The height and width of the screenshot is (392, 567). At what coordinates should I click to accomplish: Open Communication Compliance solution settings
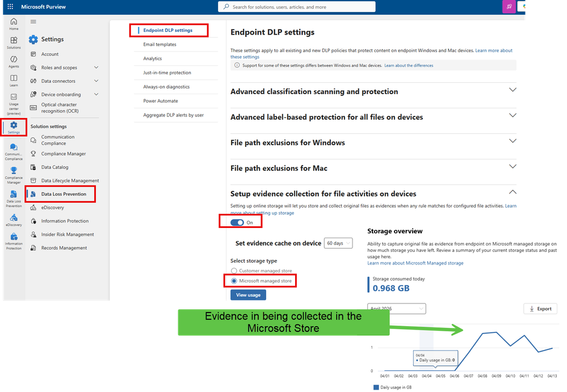pos(58,140)
